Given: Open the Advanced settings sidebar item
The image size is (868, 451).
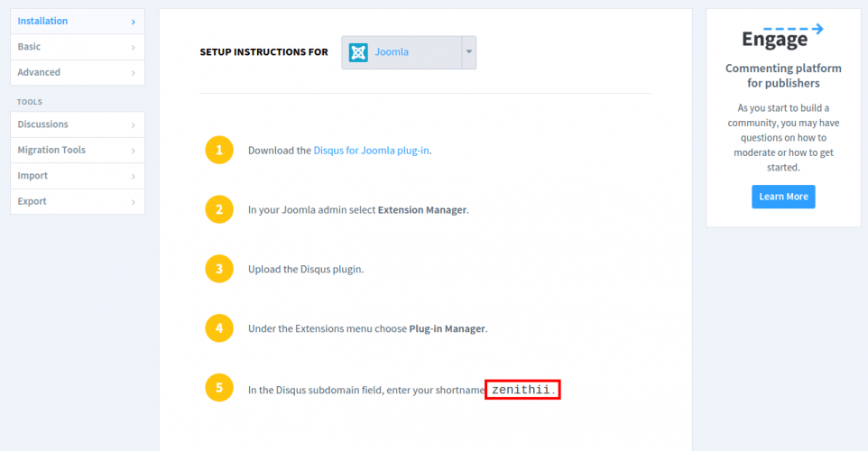Looking at the screenshot, I should tap(78, 72).
